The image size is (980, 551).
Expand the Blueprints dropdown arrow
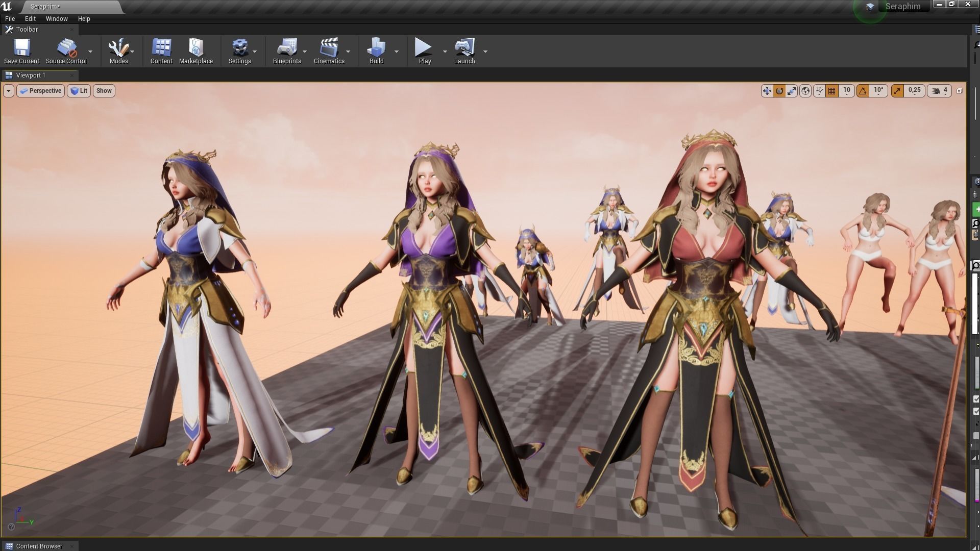pos(305,52)
